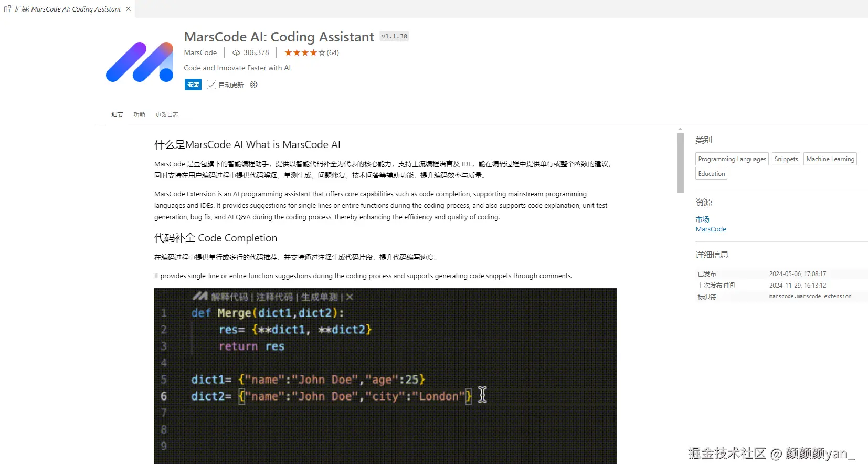Switch to the 细节 details tab
This screenshot has width=868, height=474.
(x=117, y=114)
